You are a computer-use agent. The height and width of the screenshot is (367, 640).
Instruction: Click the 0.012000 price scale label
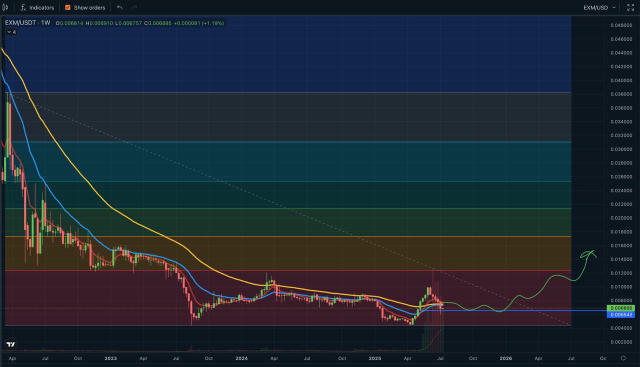click(x=621, y=273)
